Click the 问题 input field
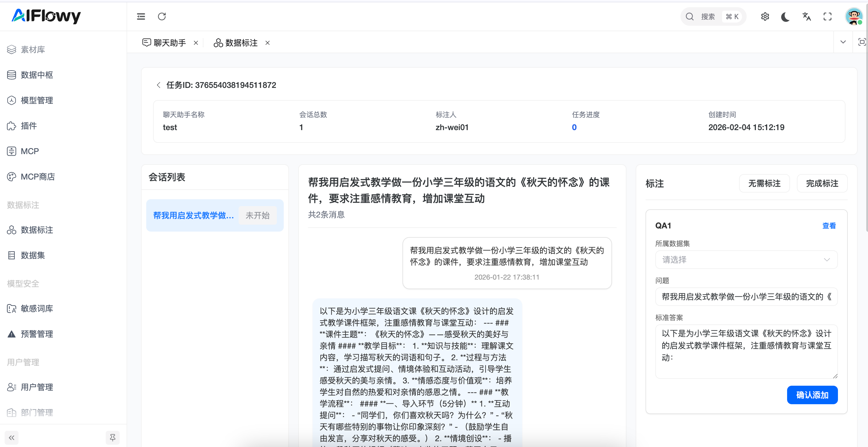Screen dimensions: 868x447 point(746,297)
